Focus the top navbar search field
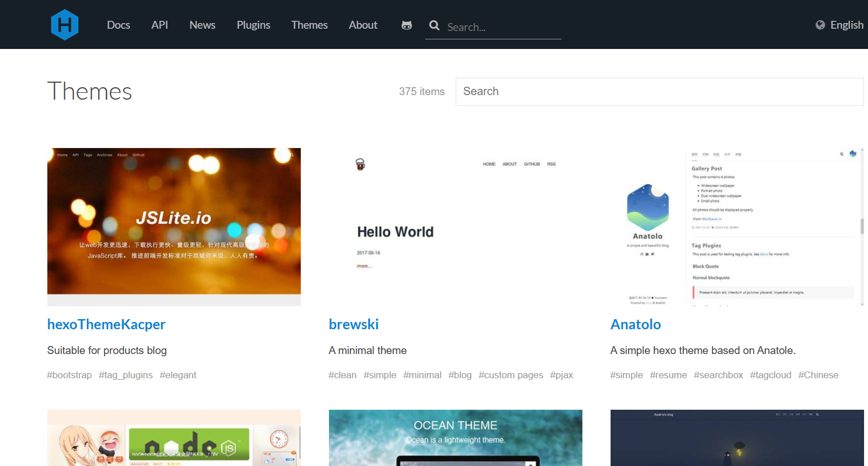The height and width of the screenshot is (466, 868). pyautogui.click(x=501, y=27)
